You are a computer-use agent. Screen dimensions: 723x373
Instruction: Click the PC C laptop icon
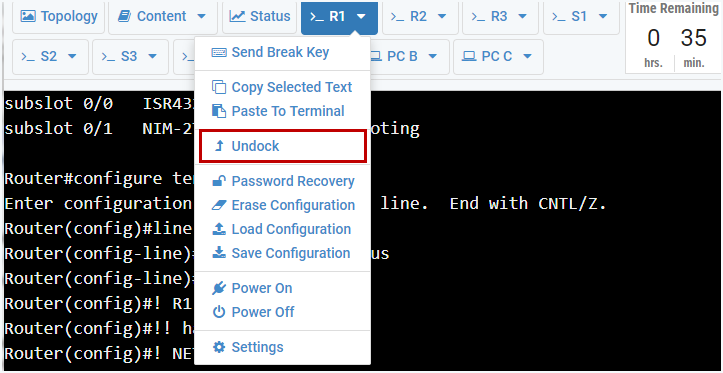pyautogui.click(x=469, y=57)
